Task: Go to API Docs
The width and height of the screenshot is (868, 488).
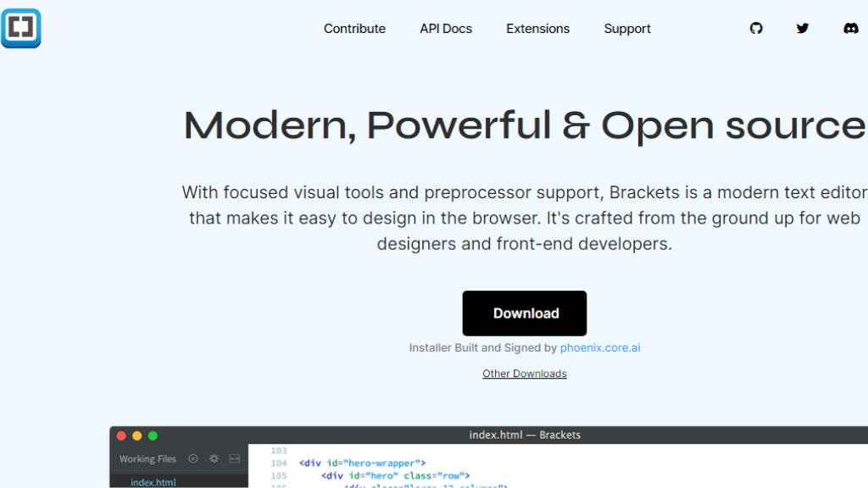Action: 446,29
